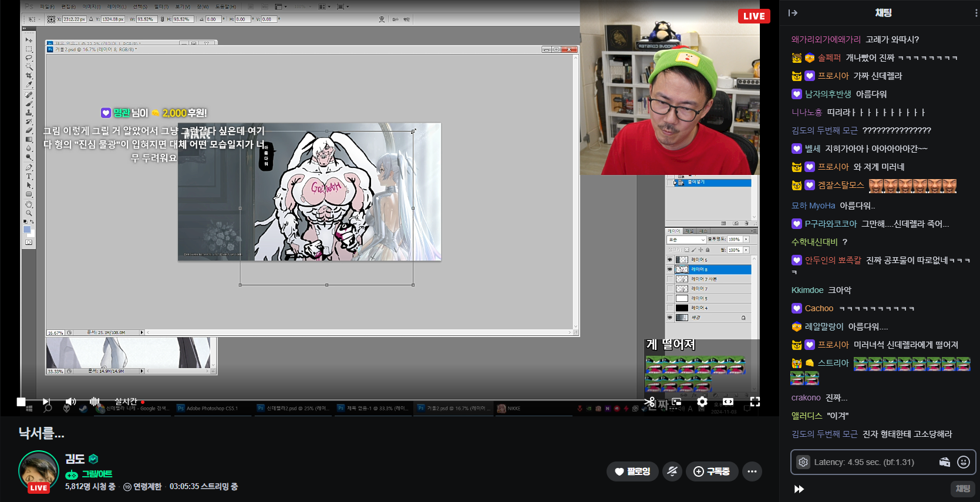980x502 pixels.
Task: Select the Pen tool
Action: (x=29, y=167)
